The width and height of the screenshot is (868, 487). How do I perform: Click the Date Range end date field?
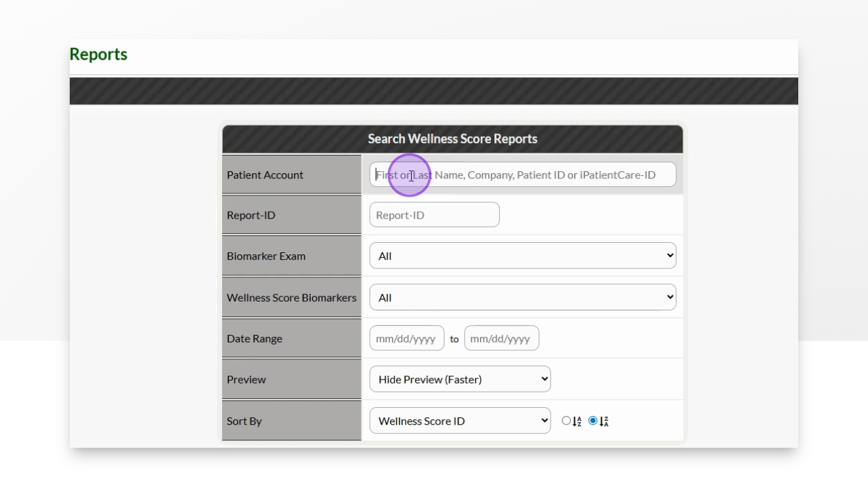tap(502, 338)
